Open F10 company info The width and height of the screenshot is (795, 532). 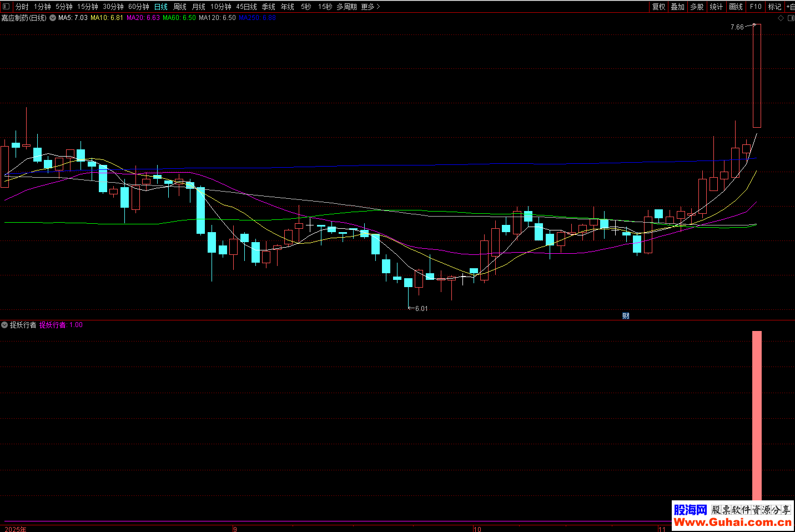[756, 7]
